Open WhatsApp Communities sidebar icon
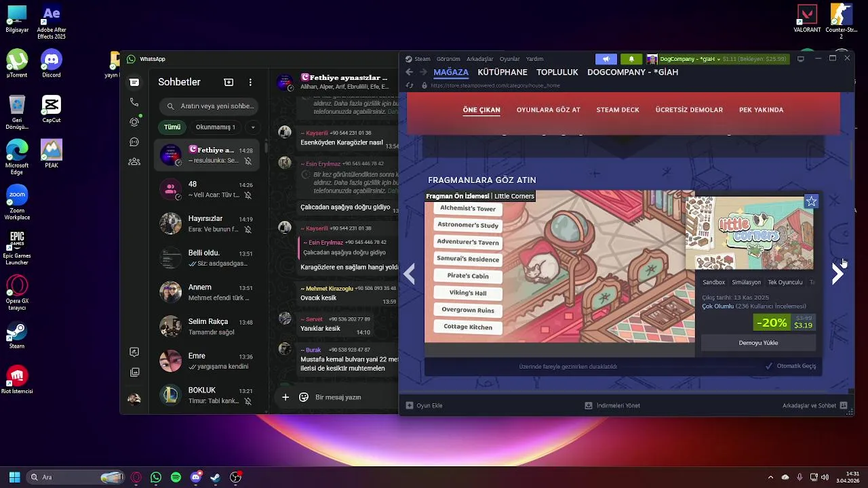This screenshot has height=488, width=868. point(134,161)
